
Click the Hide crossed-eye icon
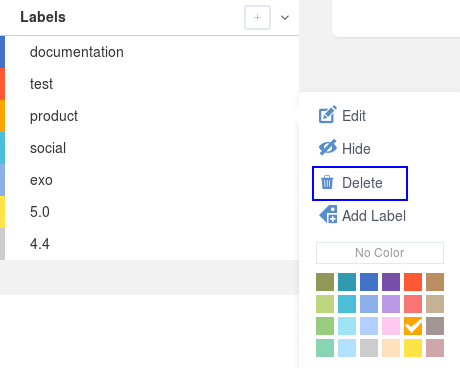click(x=327, y=148)
